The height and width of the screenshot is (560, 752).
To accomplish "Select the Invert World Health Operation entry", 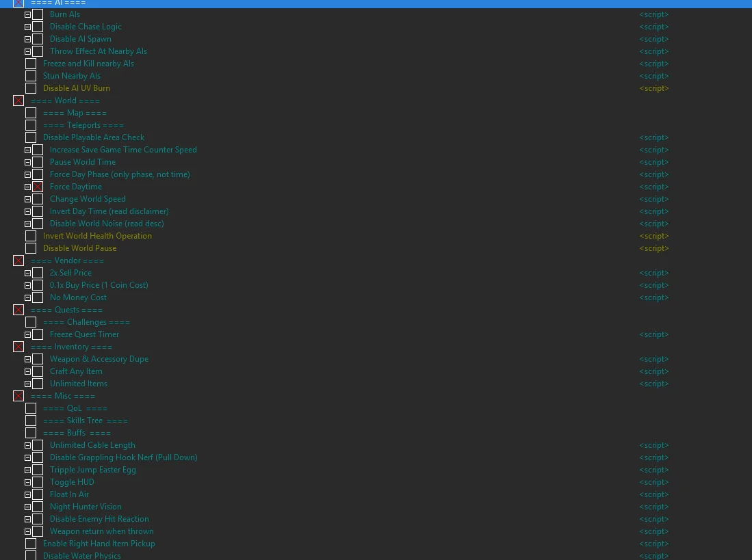I will (97, 236).
